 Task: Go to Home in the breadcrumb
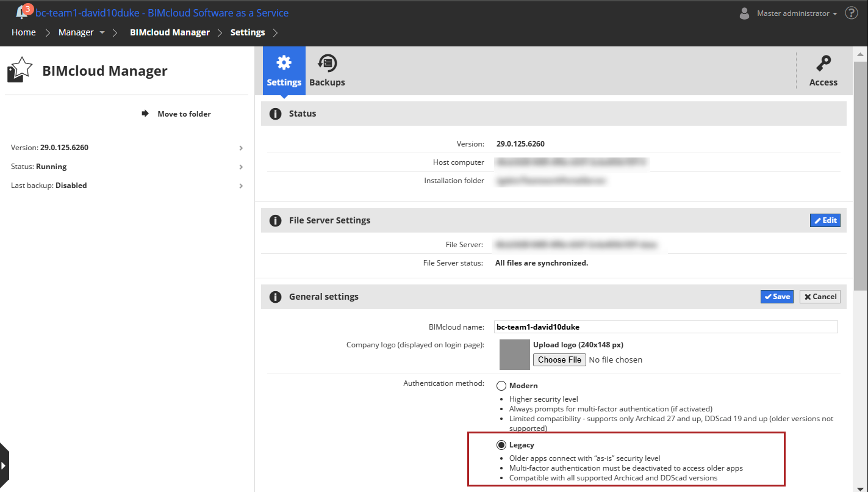[24, 32]
